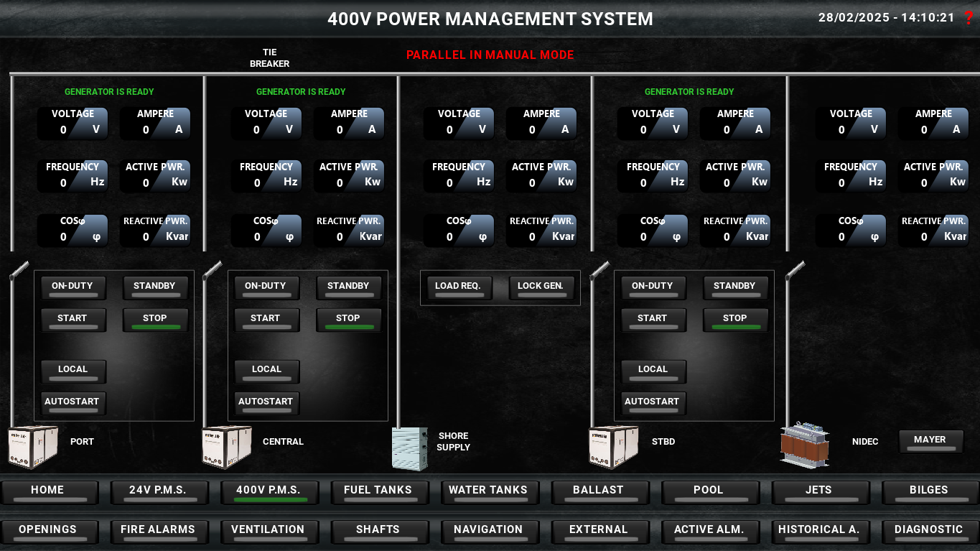The width and height of the screenshot is (980, 551).
Task: Set CENTRAL generator to ON-DUTY
Action: 266,288
